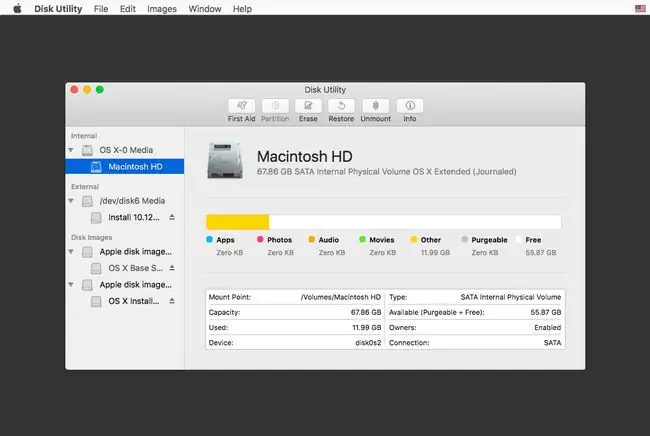Open the Restore tool
Image resolution: width=650 pixels, height=436 pixels.
pos(341,106)
